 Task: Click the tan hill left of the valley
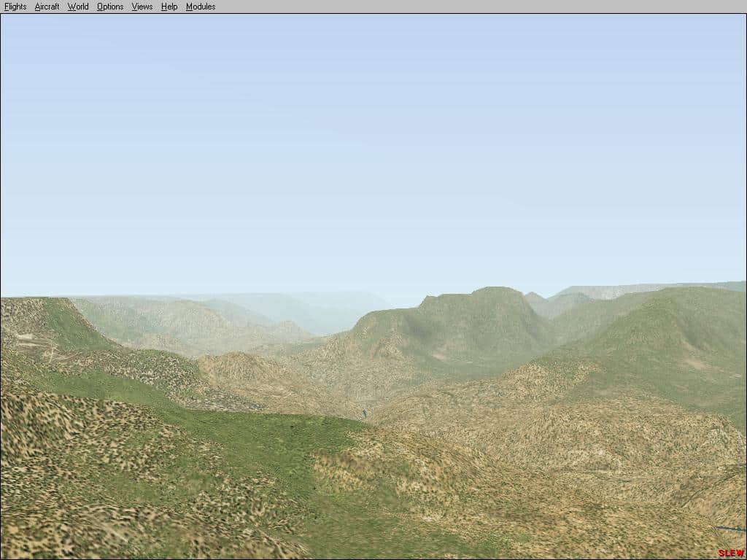click(x=241, y=372)
